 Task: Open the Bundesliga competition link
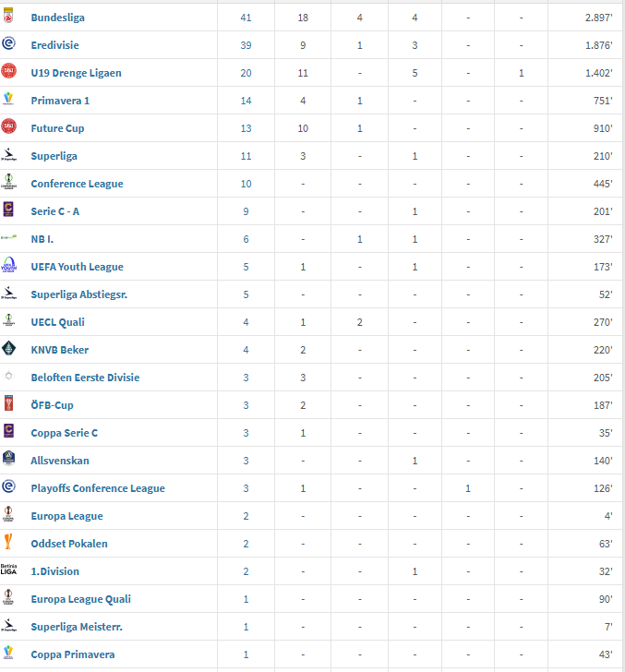[x=58, y=18]
